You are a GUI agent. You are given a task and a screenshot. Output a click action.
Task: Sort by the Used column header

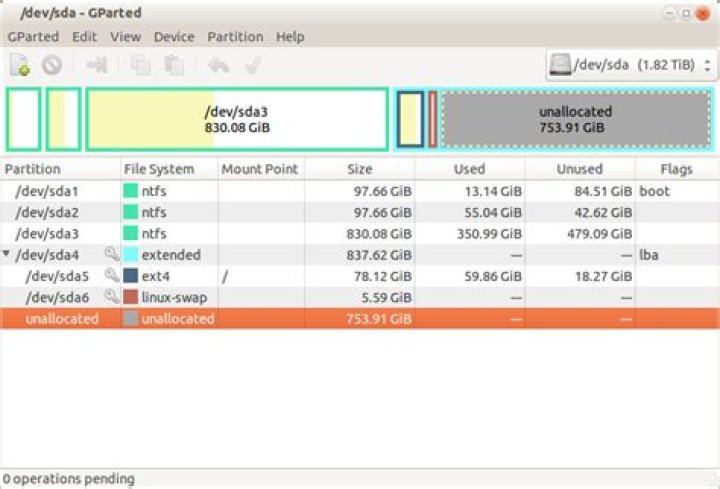click(470, 169)
